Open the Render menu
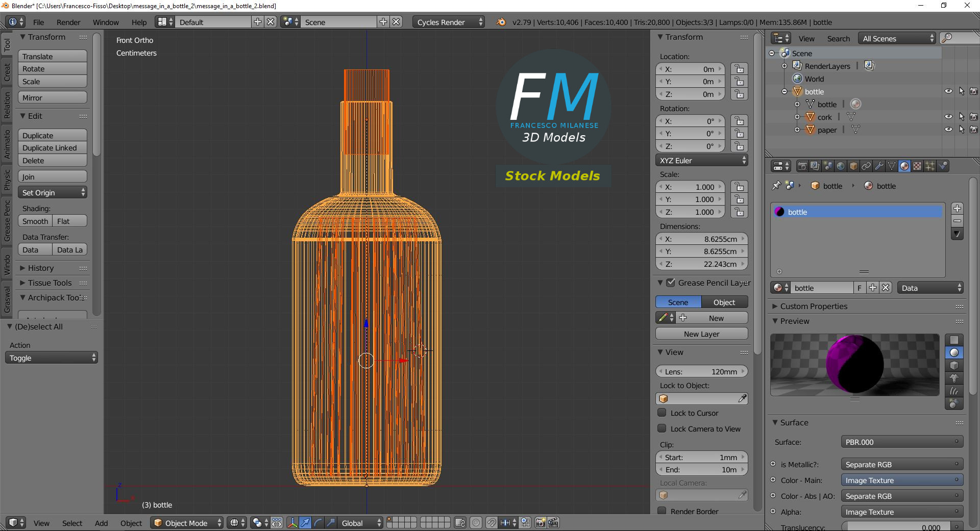 68,22
